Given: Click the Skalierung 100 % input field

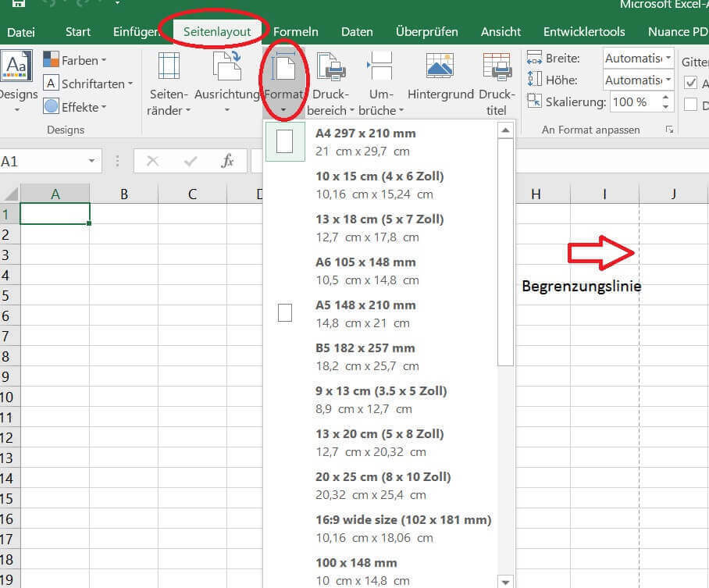Looking at the screenshot, I should 636,102.
